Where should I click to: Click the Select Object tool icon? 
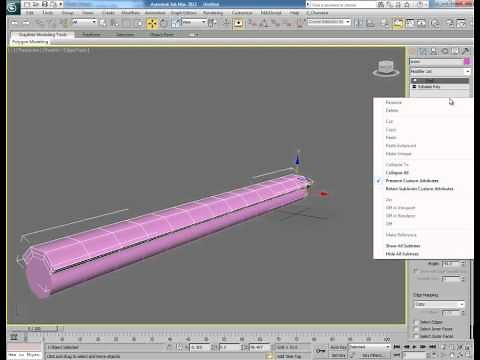pyautogui.click(x=103, y=23)
